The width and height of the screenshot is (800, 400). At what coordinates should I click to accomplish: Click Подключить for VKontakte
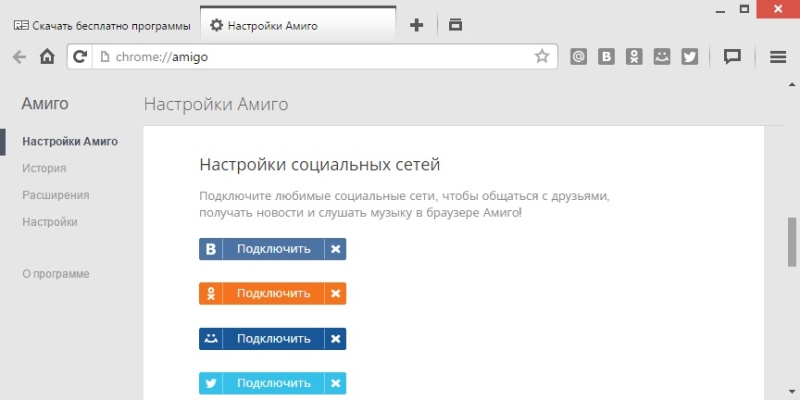click(x=273, y=249)
